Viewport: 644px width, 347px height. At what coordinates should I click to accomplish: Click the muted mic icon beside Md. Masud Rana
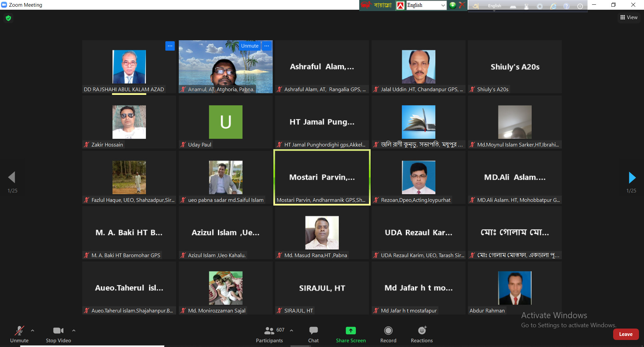[279, 255]
